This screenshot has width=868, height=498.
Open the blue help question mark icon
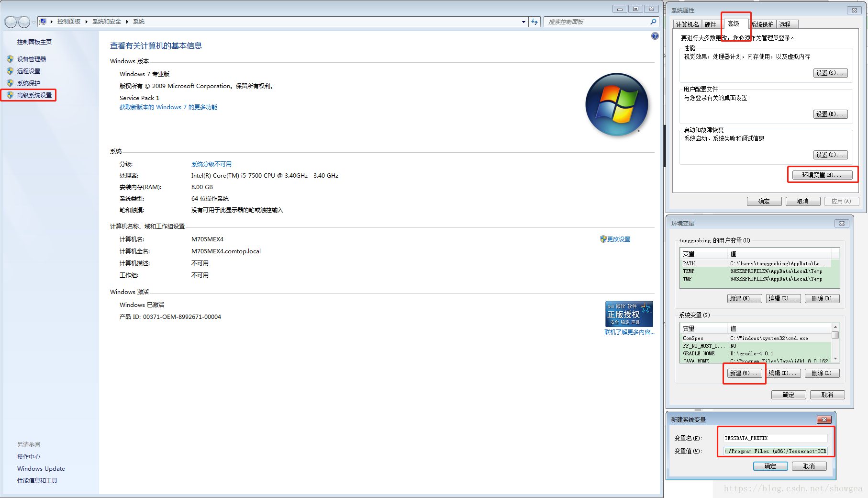coord(655,36)
